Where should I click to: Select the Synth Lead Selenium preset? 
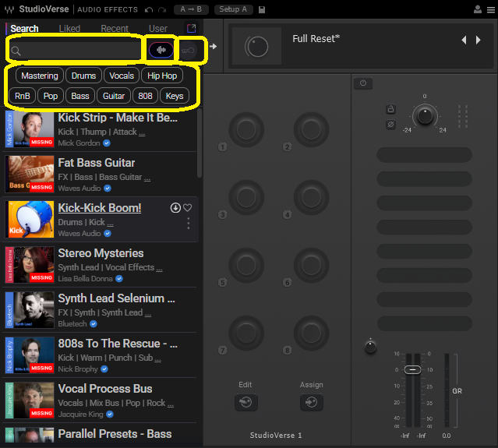[x=116, y=298]
